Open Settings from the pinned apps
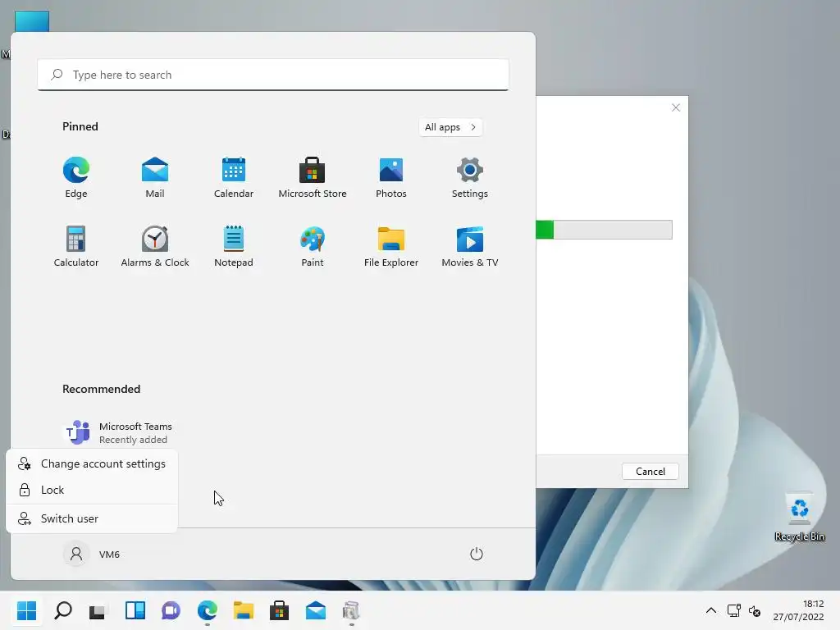The width and height of the screenshot is (840, 630). click(470, 177)
